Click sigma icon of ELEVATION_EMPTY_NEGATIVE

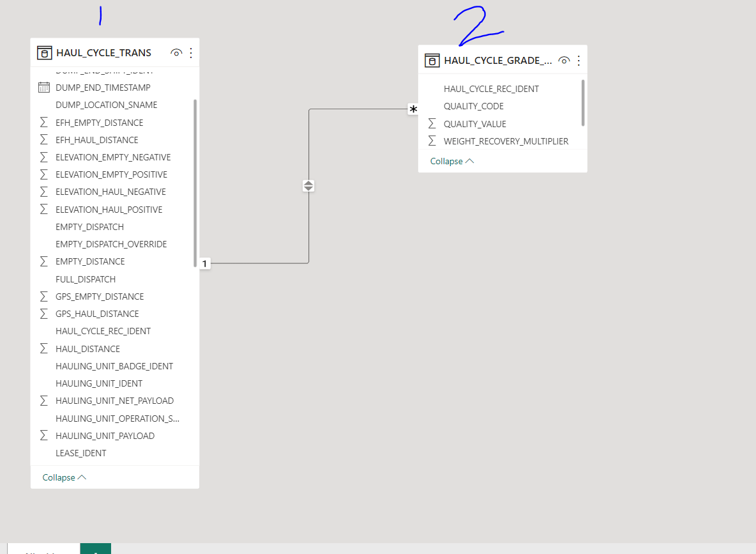point(44,157)
